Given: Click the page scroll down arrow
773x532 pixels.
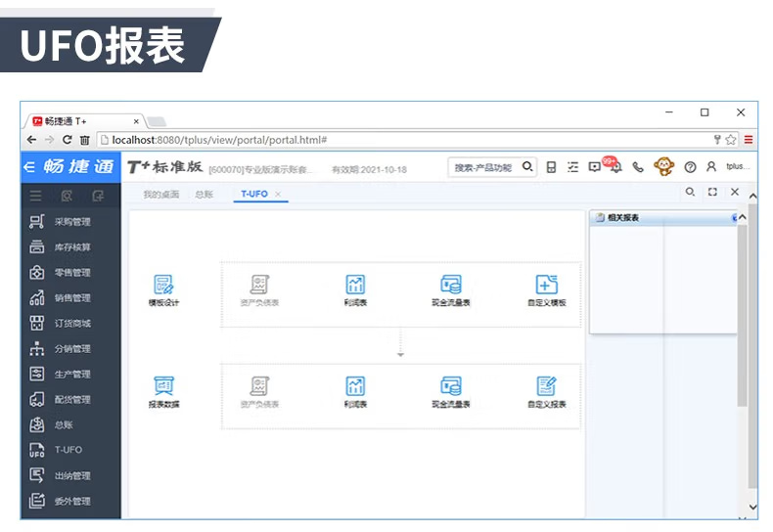Looking at the screenshot, I should click(752, 507).
